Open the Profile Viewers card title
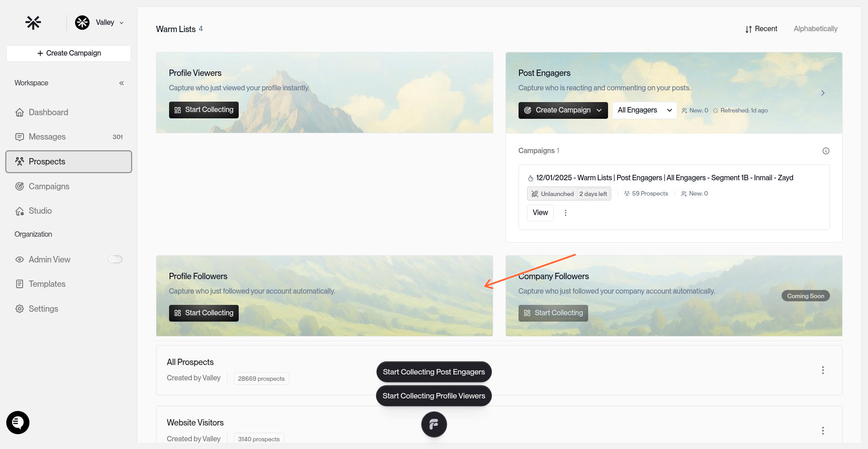Viewport: 868px width, 449px height. 195,73
